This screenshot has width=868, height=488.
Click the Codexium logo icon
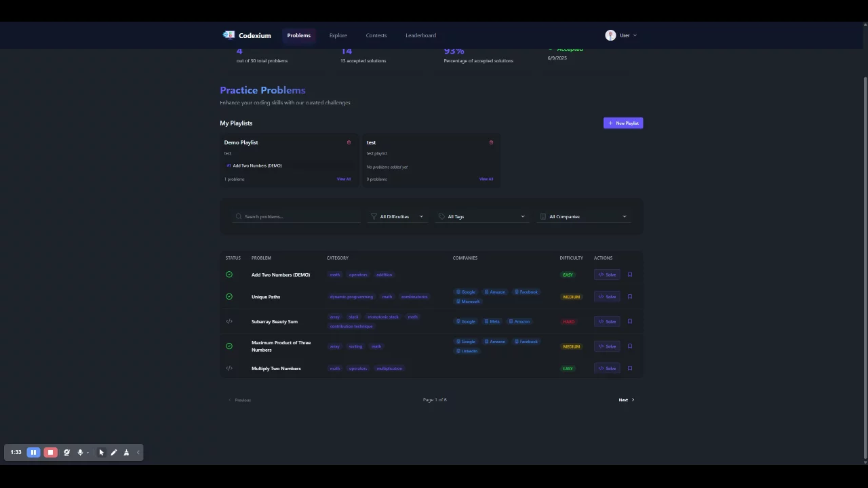[229, 35]
